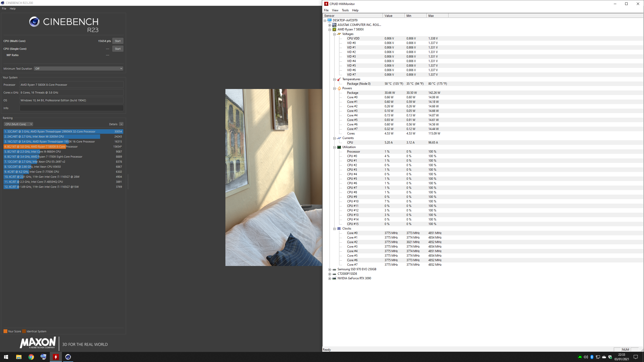Sort by the Sensor column header
The image size is (644, 362).
click(353, 16)
